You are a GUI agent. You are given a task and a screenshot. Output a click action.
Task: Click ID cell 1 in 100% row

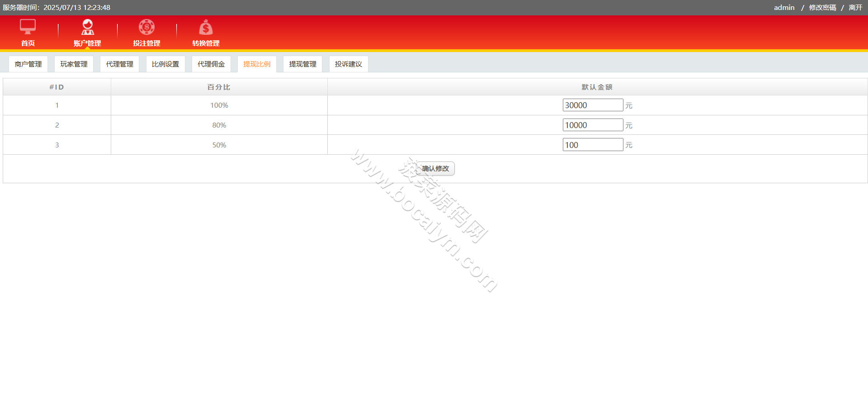(57, 105)
